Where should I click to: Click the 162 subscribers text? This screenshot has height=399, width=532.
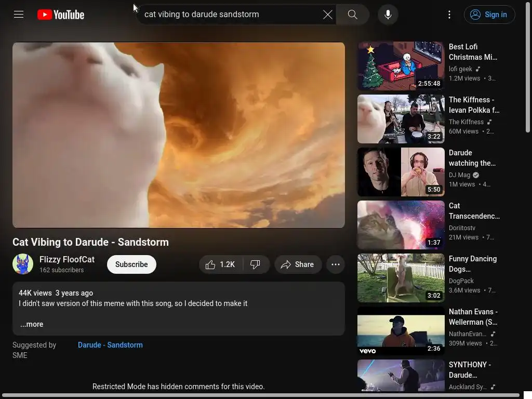[x=61, y=270]
